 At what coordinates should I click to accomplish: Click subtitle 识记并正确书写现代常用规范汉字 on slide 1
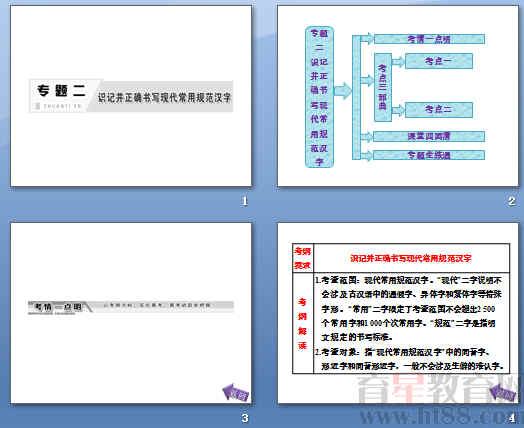164,98
